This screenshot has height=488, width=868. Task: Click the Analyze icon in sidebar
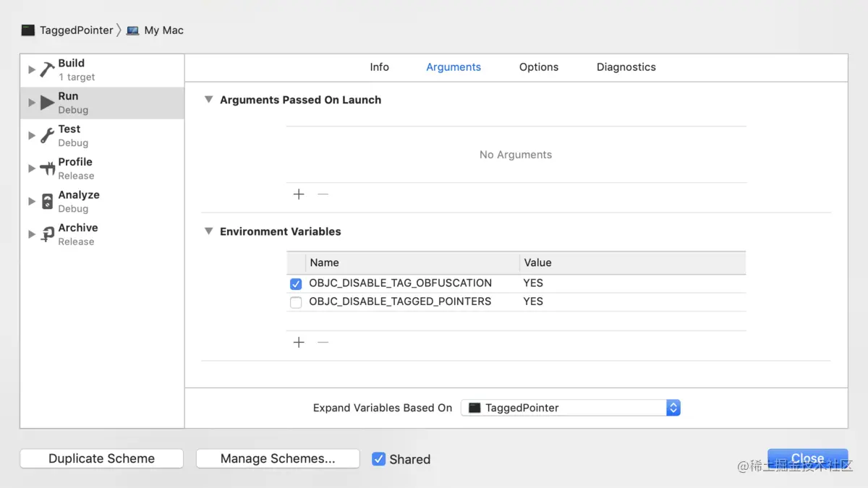(x=48, y=201)
